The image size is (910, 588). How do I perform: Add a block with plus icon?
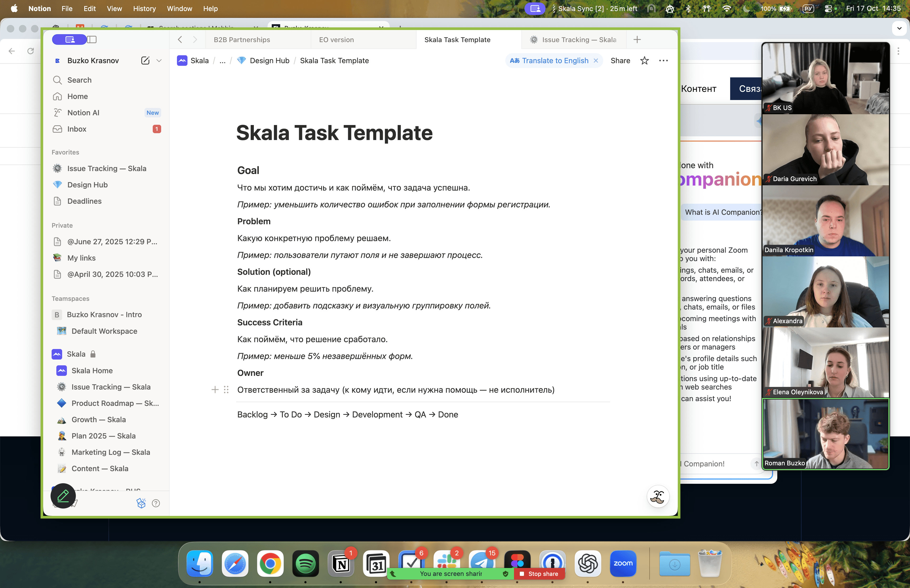[215, 390]
